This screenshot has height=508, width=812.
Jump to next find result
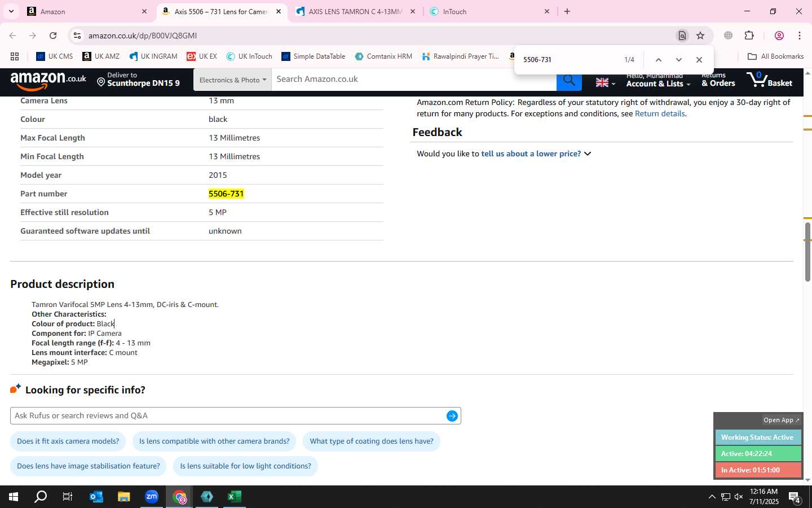(x=679, y=60)
